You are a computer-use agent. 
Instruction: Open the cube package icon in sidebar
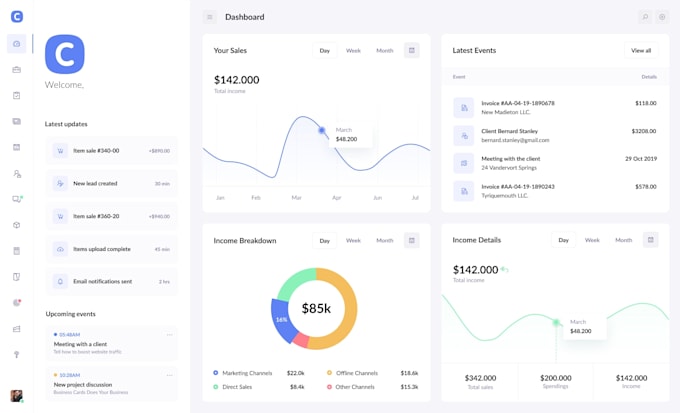(16, 225)
